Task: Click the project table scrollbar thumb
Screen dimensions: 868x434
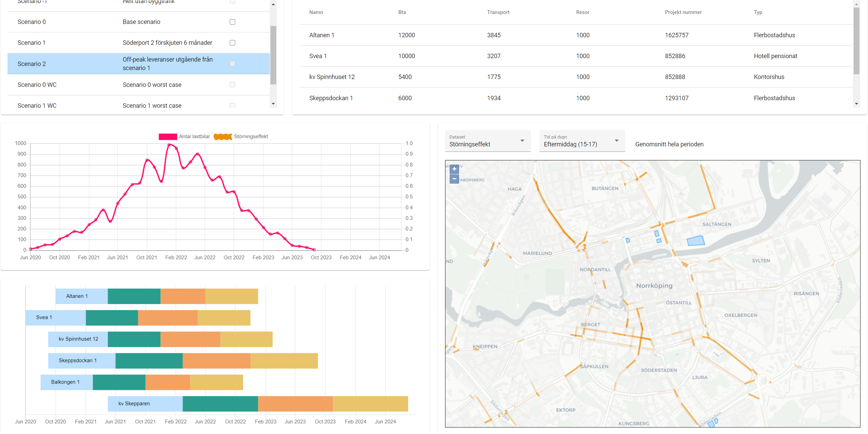Action: [x=856, y=41]
